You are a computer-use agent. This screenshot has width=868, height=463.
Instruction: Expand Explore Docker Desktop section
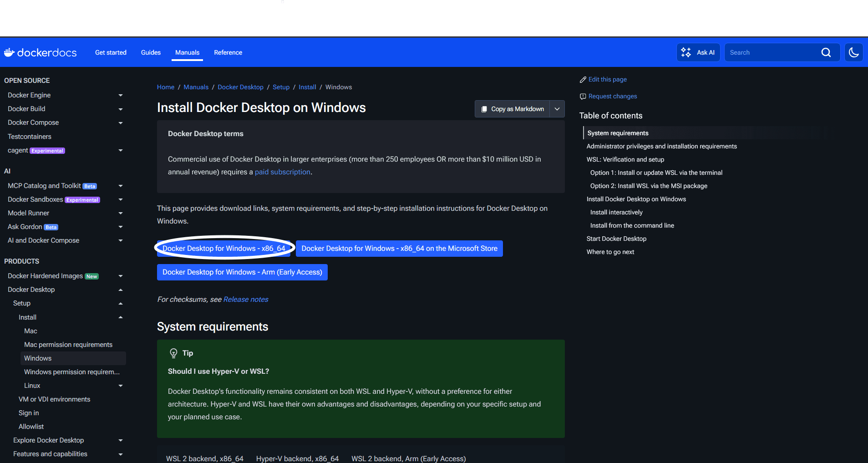(x=121, y=440)
